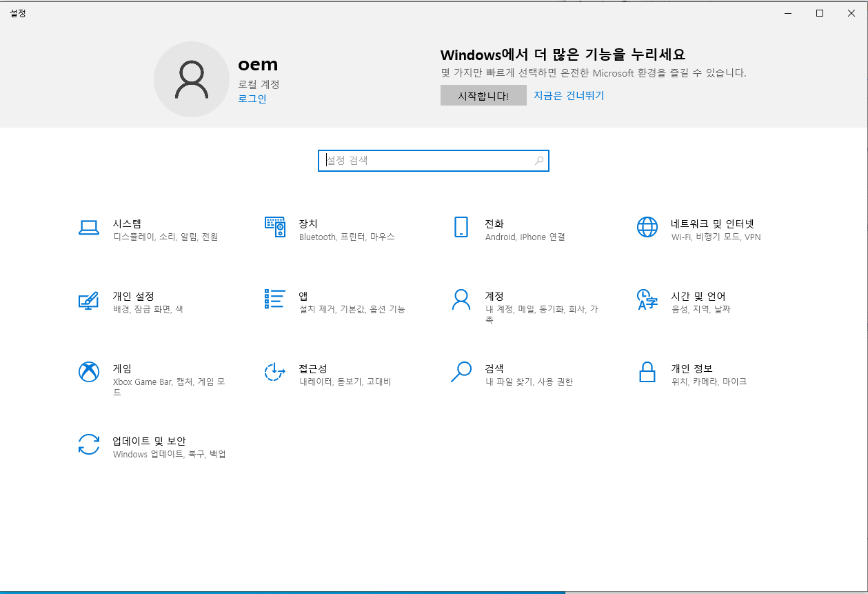Viewport: 868px width, 594px height.
Task: Click the magnifier inside the search box
Action: (539, 161)
